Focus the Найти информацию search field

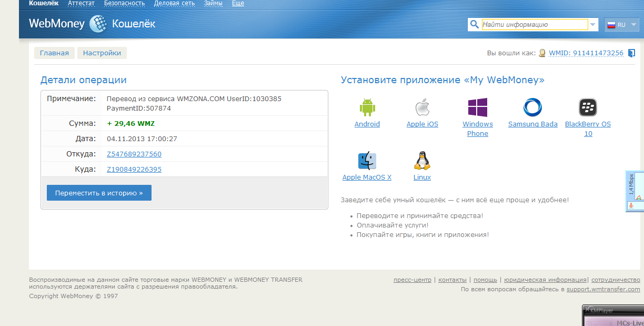[534, 25]
